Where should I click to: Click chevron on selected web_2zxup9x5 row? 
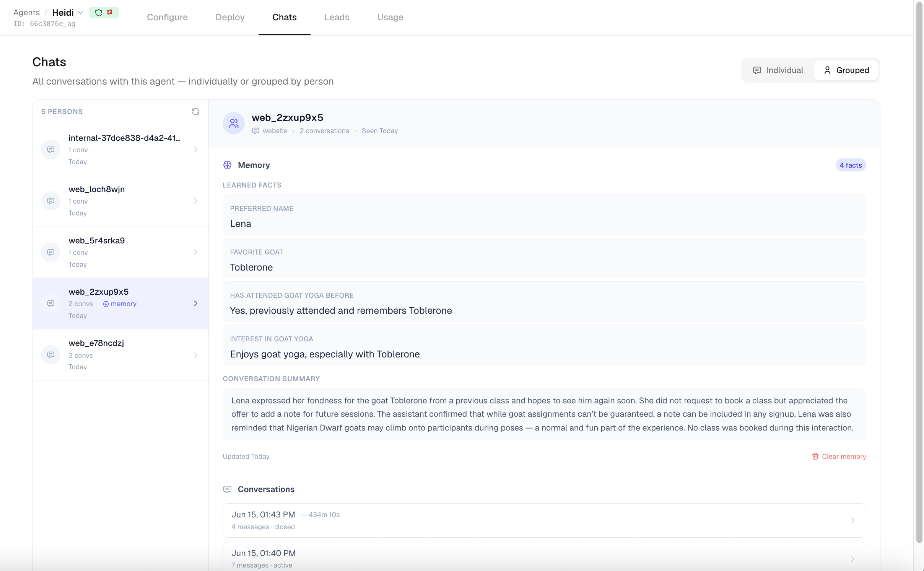[195, 303]
